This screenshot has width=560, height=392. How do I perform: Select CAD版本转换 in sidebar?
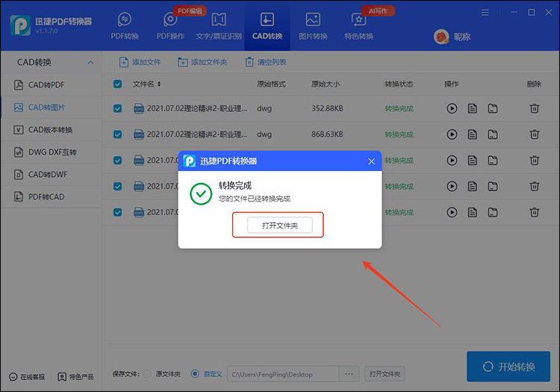[x=52, y=130]
